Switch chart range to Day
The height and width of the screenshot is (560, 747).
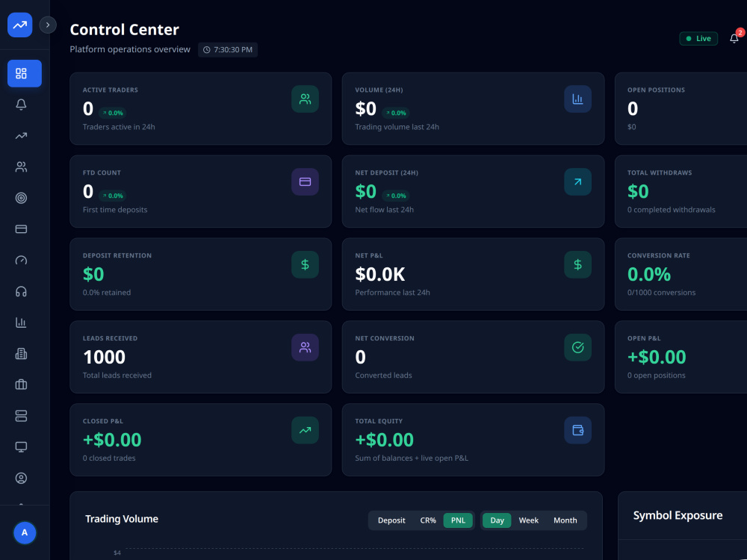[497, 520]
